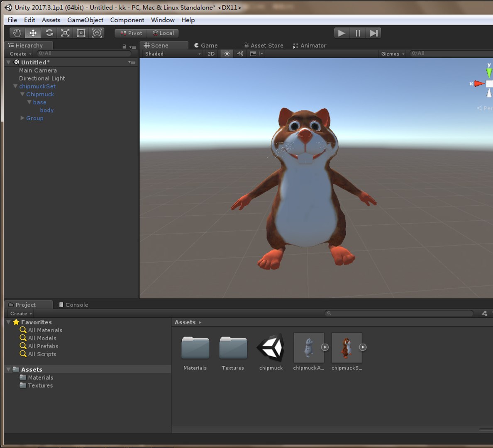Expand Group object in Hierarchy
The height and width of the screenshot is (448, 493).
22,118
